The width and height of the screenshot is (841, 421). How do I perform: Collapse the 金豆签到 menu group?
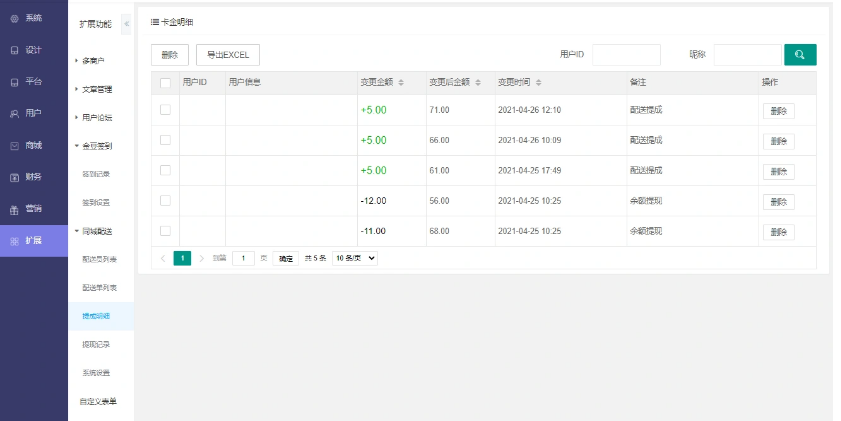tap(100, 146)
